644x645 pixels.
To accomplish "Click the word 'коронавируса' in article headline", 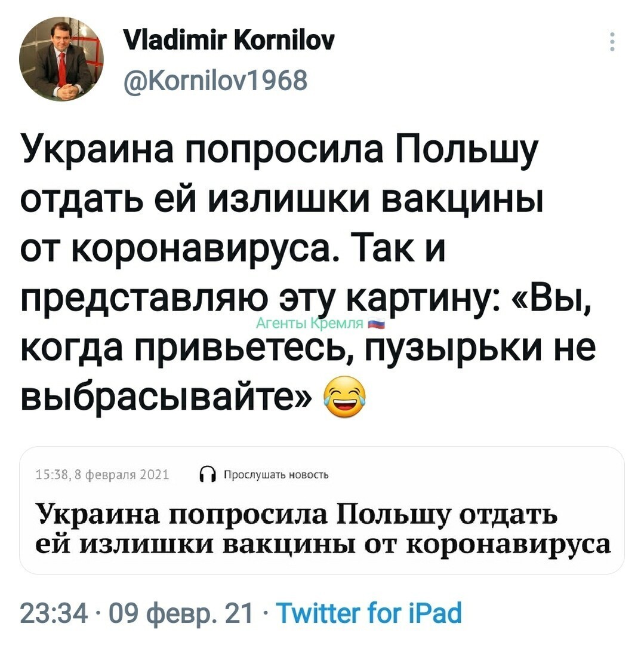I will [509, 545].
